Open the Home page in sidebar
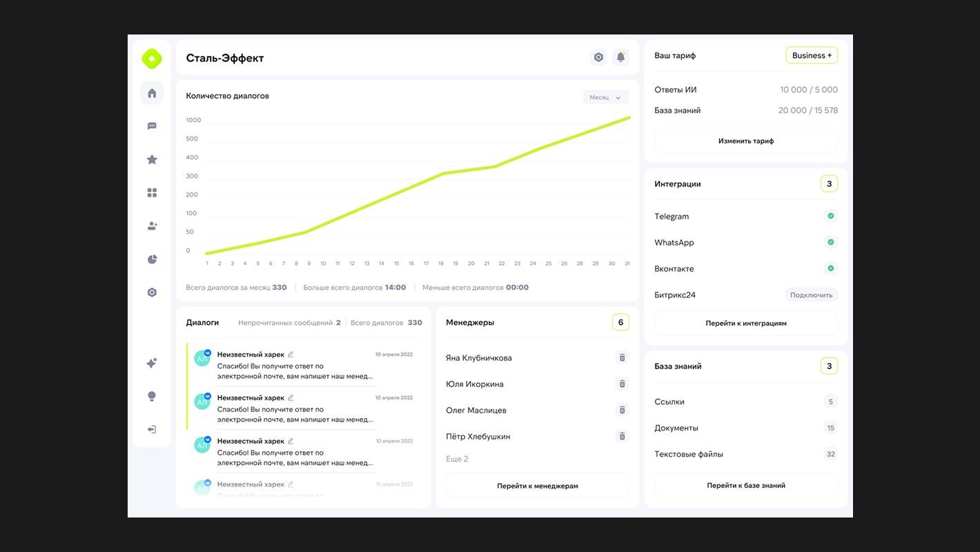The width and height of the screenshot is (980, 552). coord(152,93)
